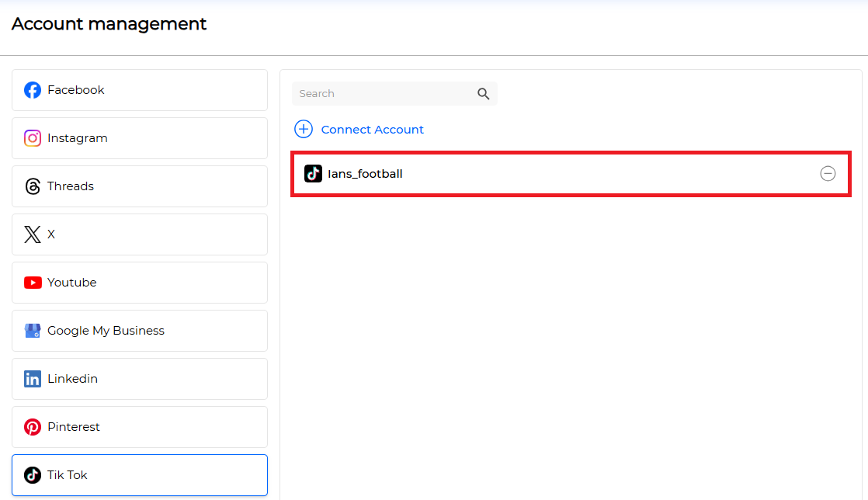Click the Linkedin logo icon

point(33,379)
